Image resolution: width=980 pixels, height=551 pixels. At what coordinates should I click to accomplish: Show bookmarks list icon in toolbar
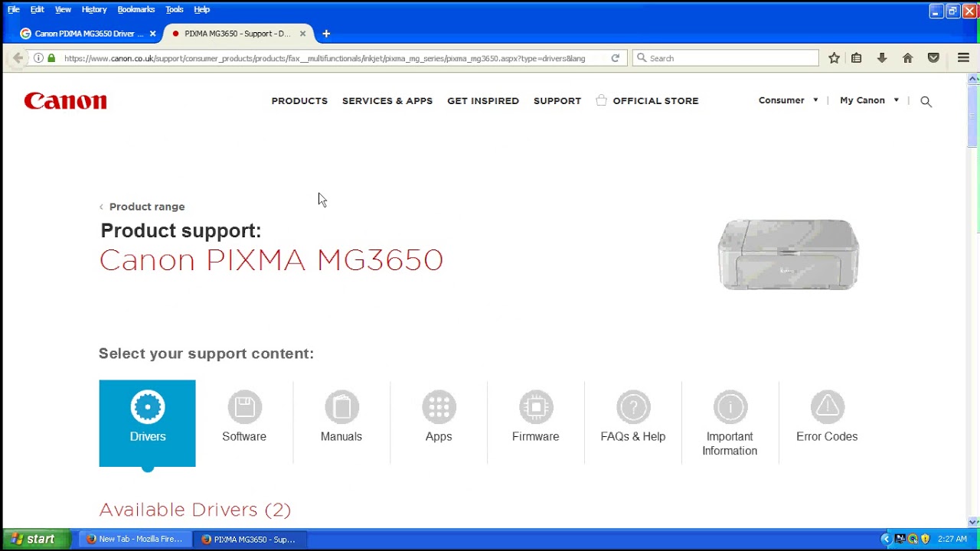[857, 58]
